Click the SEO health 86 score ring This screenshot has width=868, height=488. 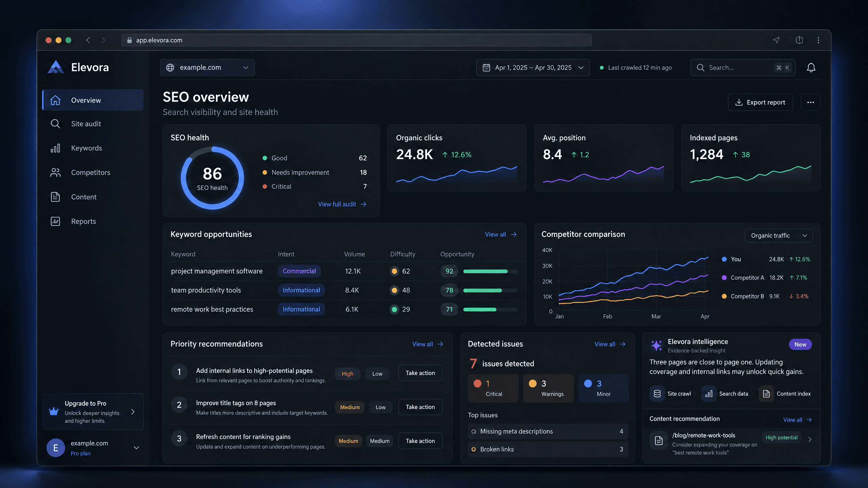[212, 178]
